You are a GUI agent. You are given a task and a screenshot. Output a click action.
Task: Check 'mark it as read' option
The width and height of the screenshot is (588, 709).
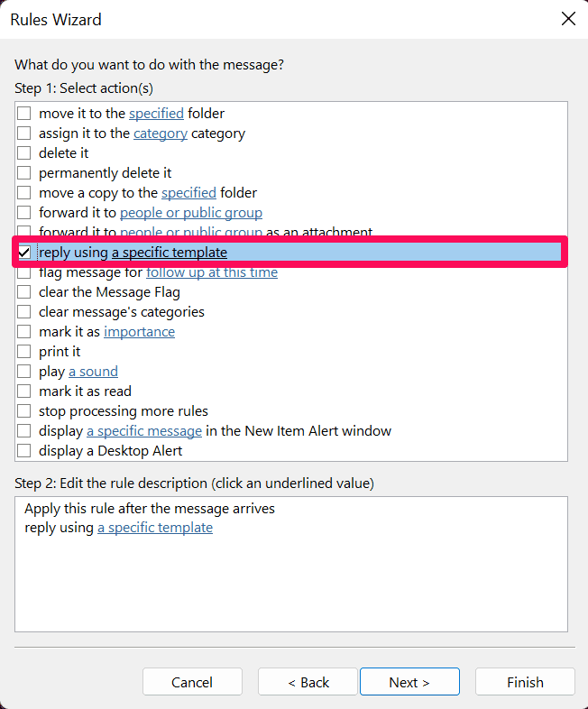click(x=24, y=391)
